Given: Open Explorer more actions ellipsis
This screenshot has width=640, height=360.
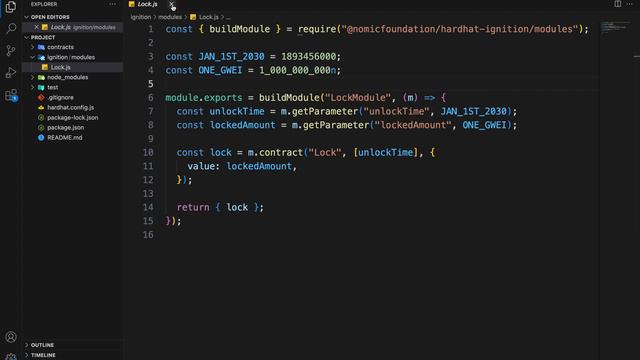Looking at the screenshot, I should [112, 4].
